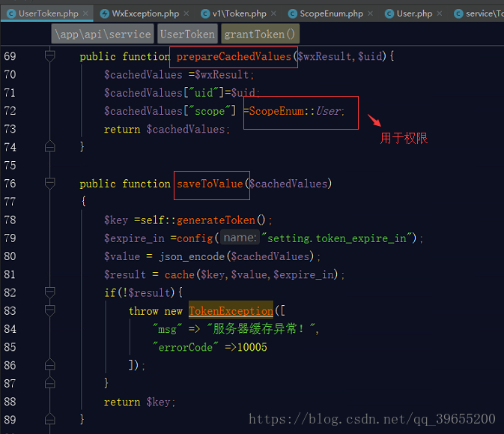This screenshot has height=434, width=504.
Task: Click errorCode value 10005
Action: tap(252, 347)
